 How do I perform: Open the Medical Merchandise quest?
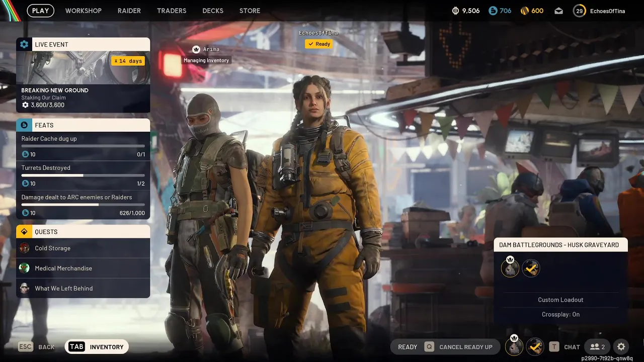(x=83, y=268)
